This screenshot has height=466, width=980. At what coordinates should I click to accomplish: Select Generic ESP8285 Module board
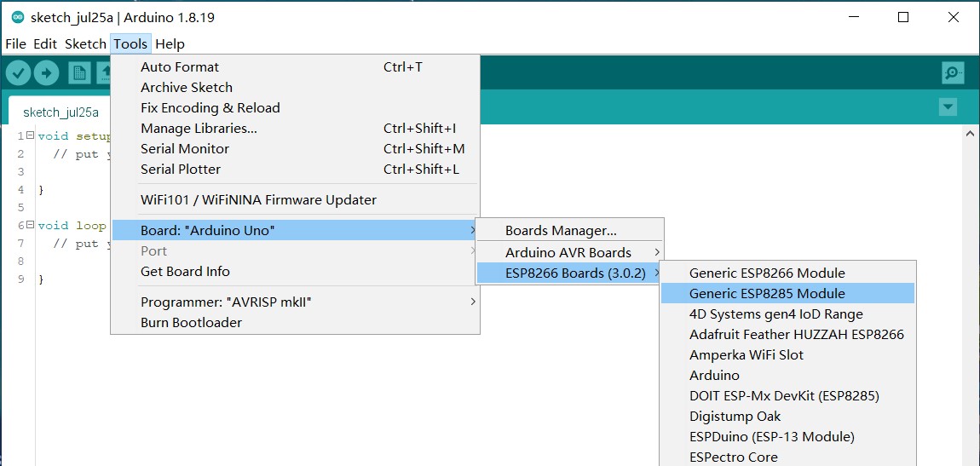787,294
